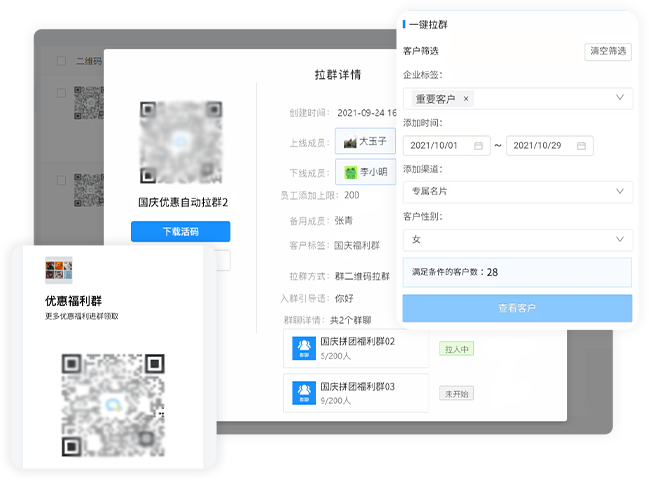Tick the header checkbox beside 二维码
The width and height of the screenshot is (649, 480).
coord(61,61)
